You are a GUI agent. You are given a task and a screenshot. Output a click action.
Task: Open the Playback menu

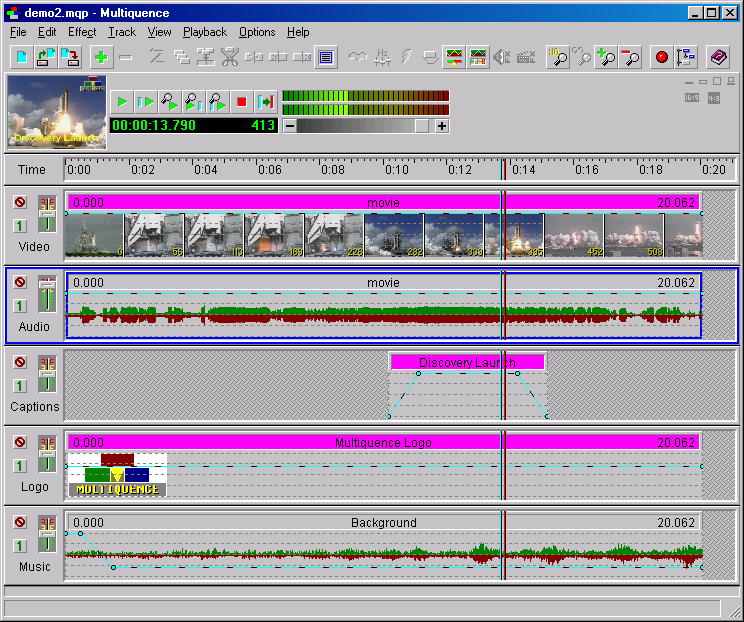[204, 32]
